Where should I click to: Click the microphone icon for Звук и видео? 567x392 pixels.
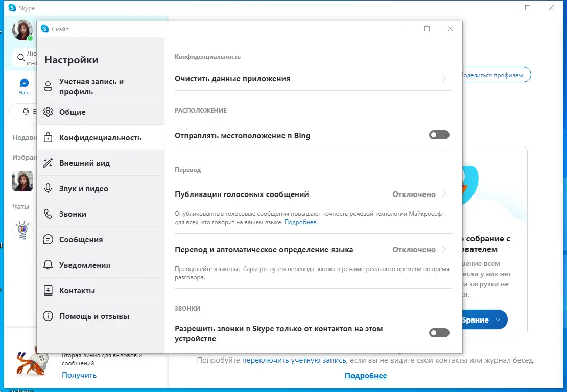point(48,188)
